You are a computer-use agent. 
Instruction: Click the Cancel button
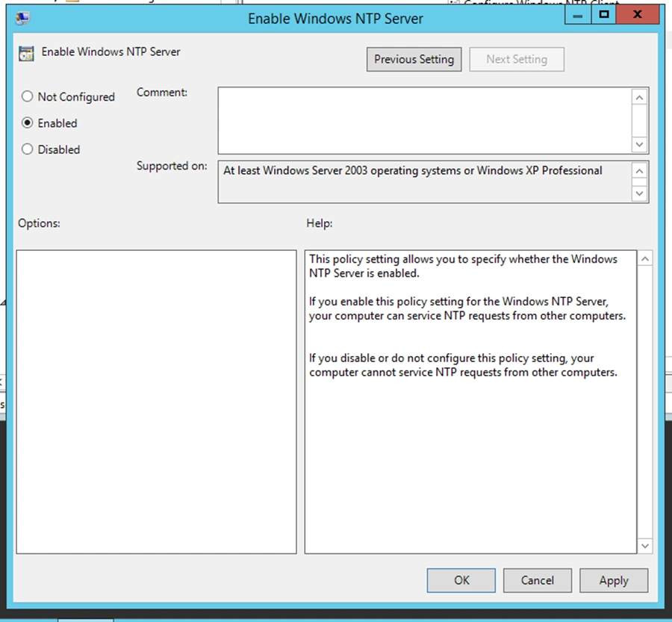click(x=538, y=580)
